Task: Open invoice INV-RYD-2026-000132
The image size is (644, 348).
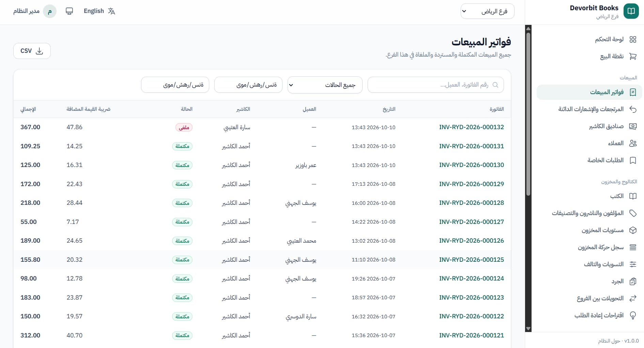Action: [471, 127]
